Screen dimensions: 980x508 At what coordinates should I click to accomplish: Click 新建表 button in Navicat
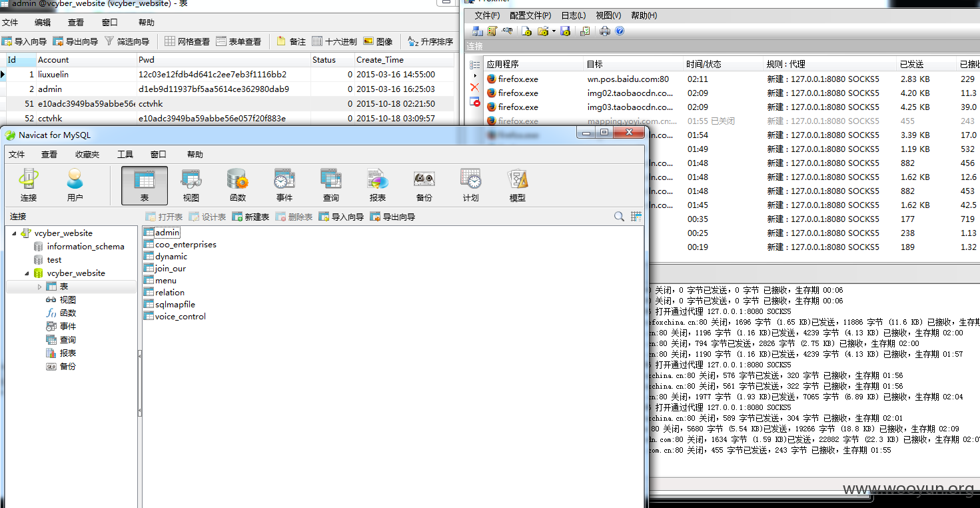pos(250,217)
